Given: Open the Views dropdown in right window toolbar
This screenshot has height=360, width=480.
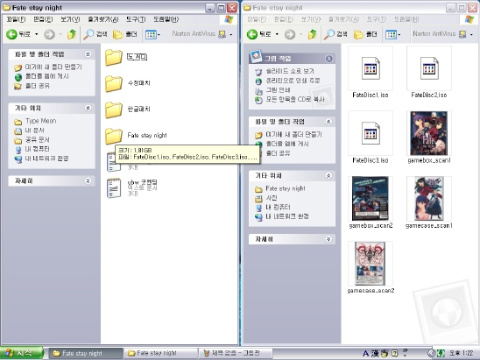Looking at the screenshot, I should pos(393,34).
